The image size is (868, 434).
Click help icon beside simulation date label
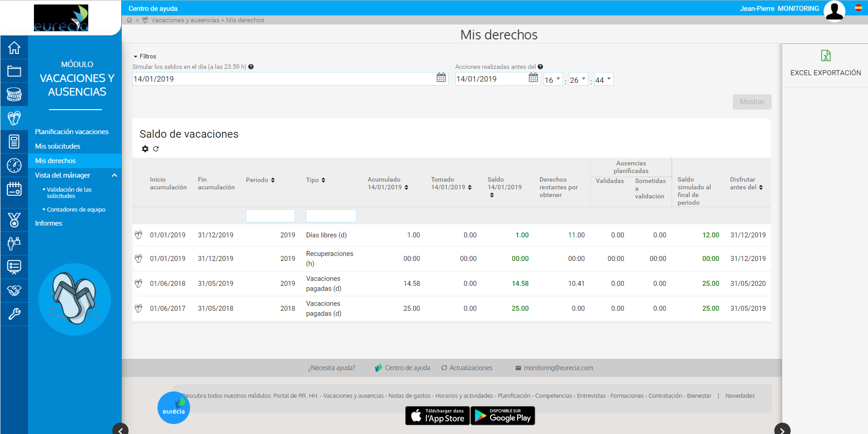pyautogui.click(x=251, y=67)
